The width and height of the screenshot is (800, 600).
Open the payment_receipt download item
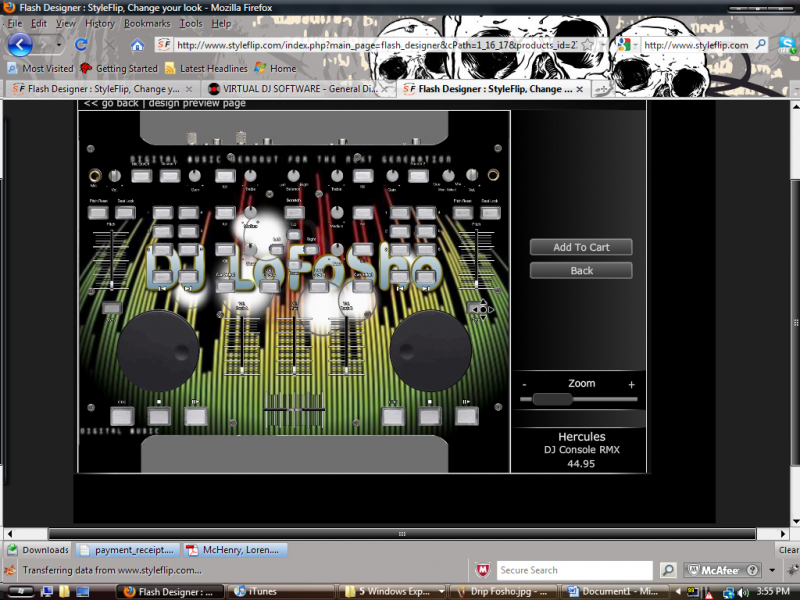point(128,550)
